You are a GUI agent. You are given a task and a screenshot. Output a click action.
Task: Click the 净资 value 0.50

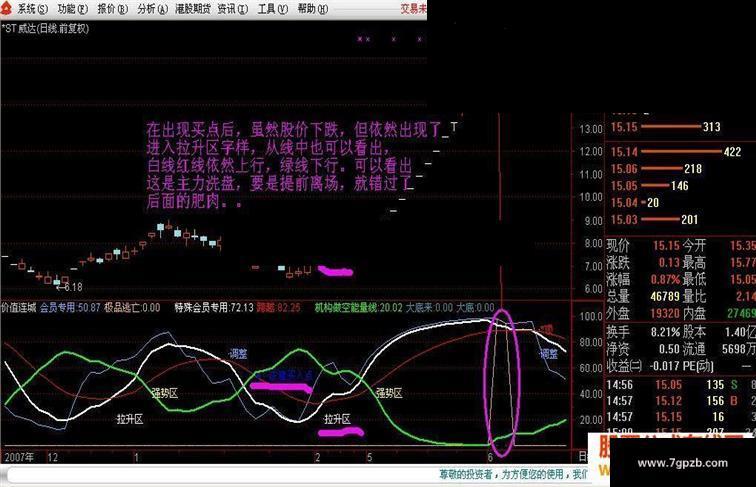coord(669,349)
